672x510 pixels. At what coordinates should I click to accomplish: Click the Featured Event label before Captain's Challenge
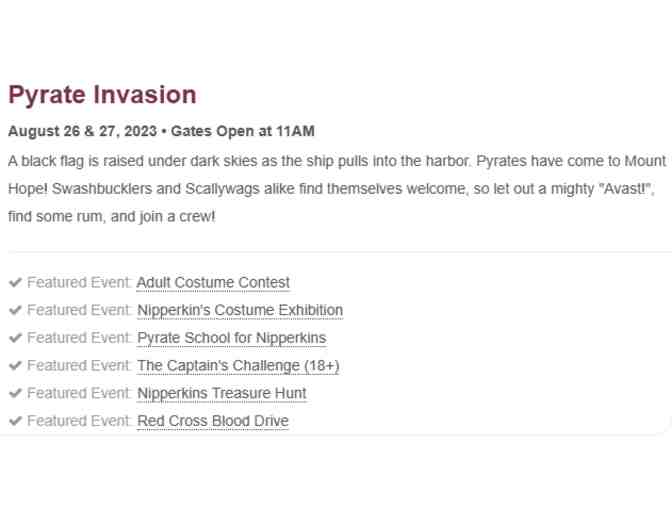[x=80, y=366]
